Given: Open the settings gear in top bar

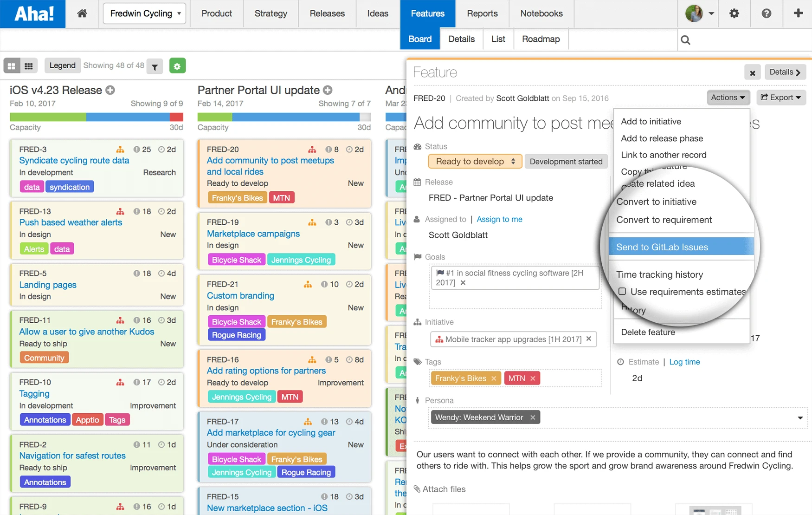Looking at the screenshot, I should pyautogui.click(x=734, y=13).
